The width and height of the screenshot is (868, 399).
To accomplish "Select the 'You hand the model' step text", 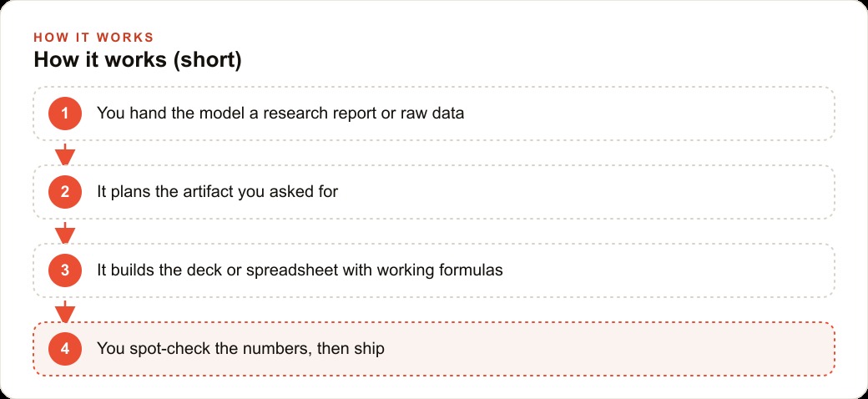I will [280, 114].
